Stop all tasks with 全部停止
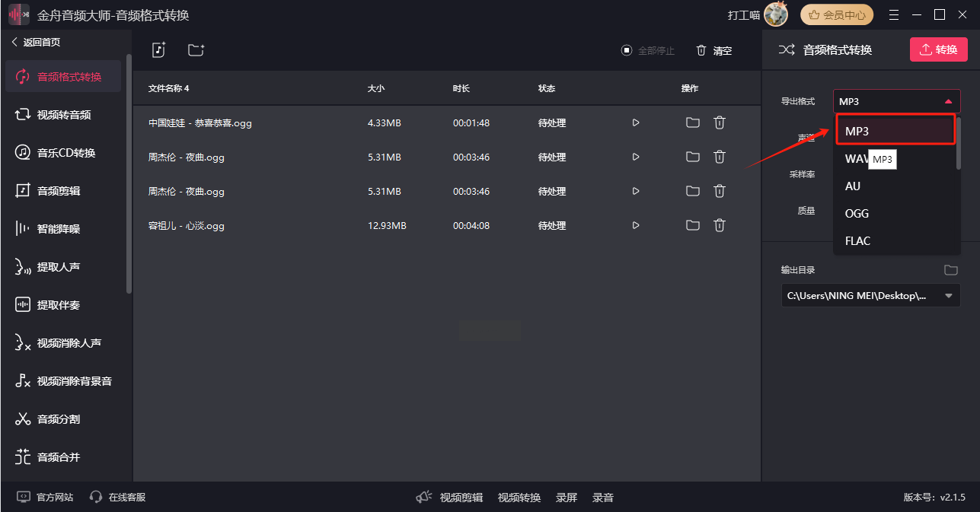The image size is (980, 512). pos(648,51)
